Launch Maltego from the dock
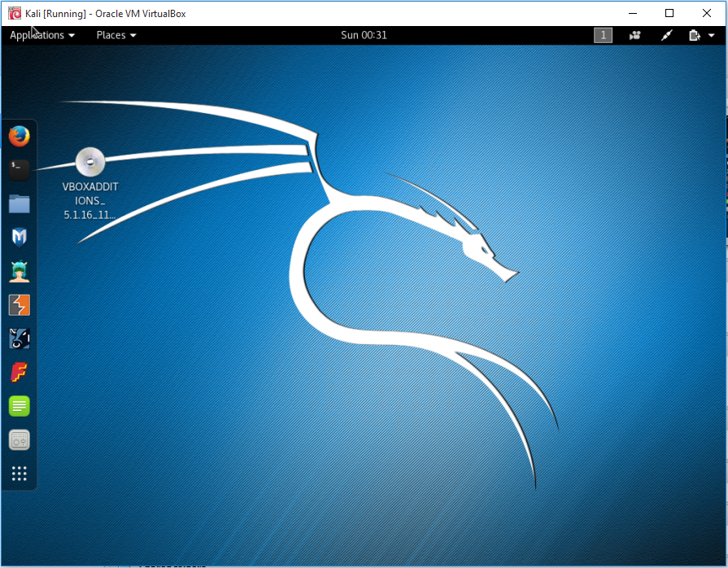 tap(19, 339)
